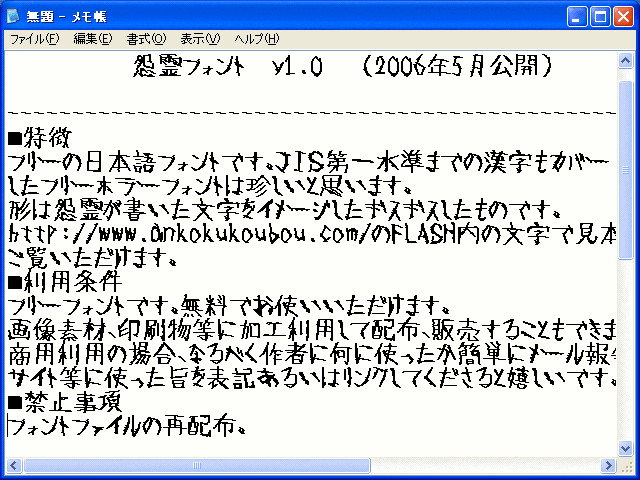Click the line ご覧いただけます。
Viewport: 640px width, 480px height.
(92, 258)
